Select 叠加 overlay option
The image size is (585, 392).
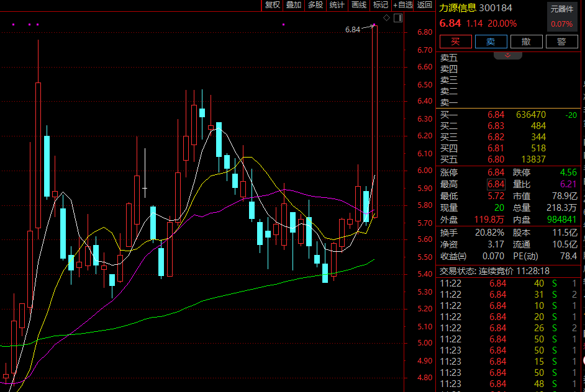coord(294,5)
